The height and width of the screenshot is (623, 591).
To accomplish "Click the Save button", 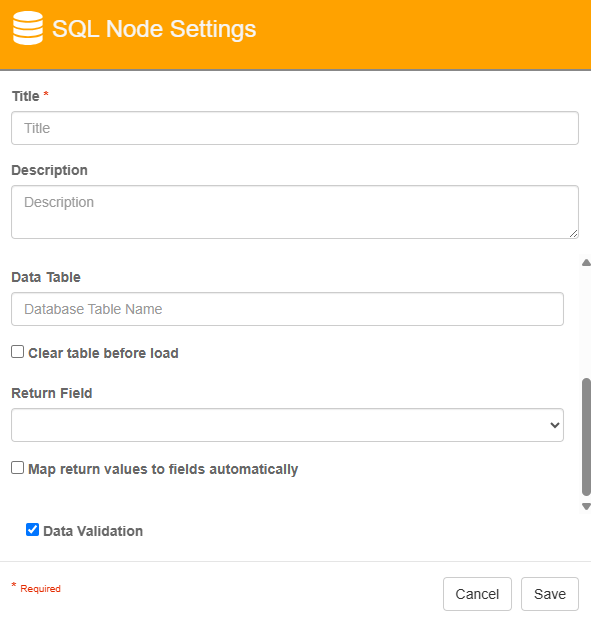I will (550, 594).
